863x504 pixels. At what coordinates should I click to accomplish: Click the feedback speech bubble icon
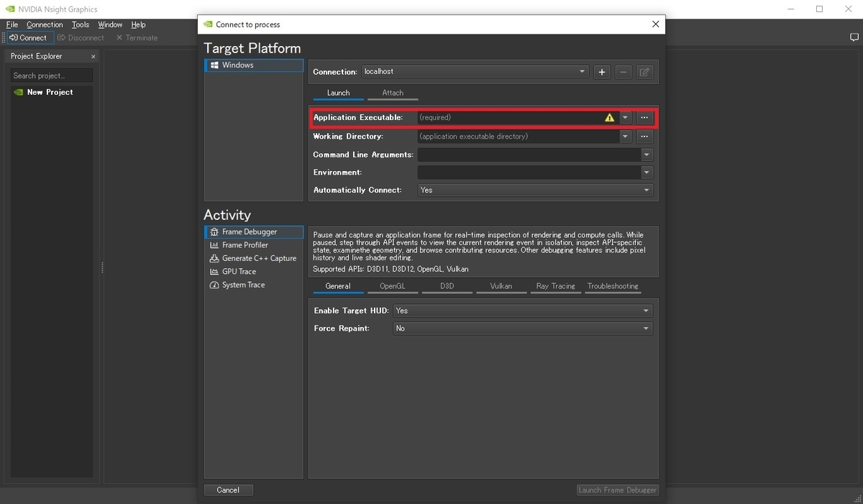pyautogui.click(x=854, y=37)
